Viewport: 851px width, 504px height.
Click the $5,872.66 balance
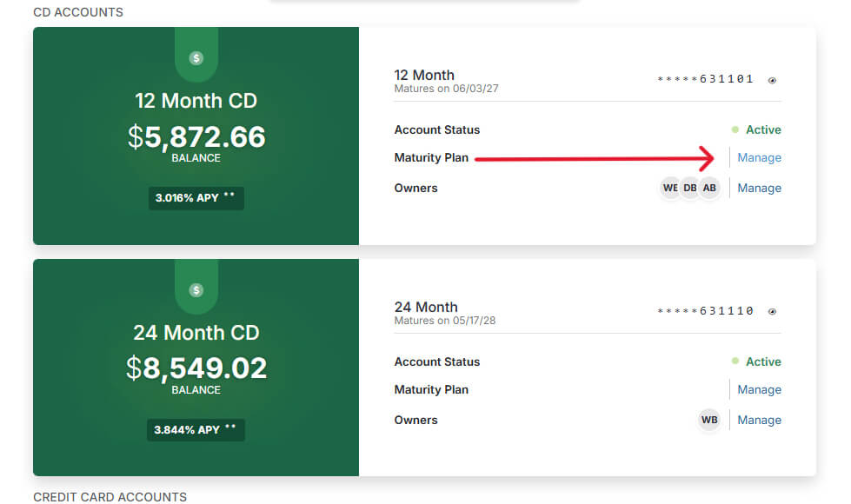pos(196,136)
